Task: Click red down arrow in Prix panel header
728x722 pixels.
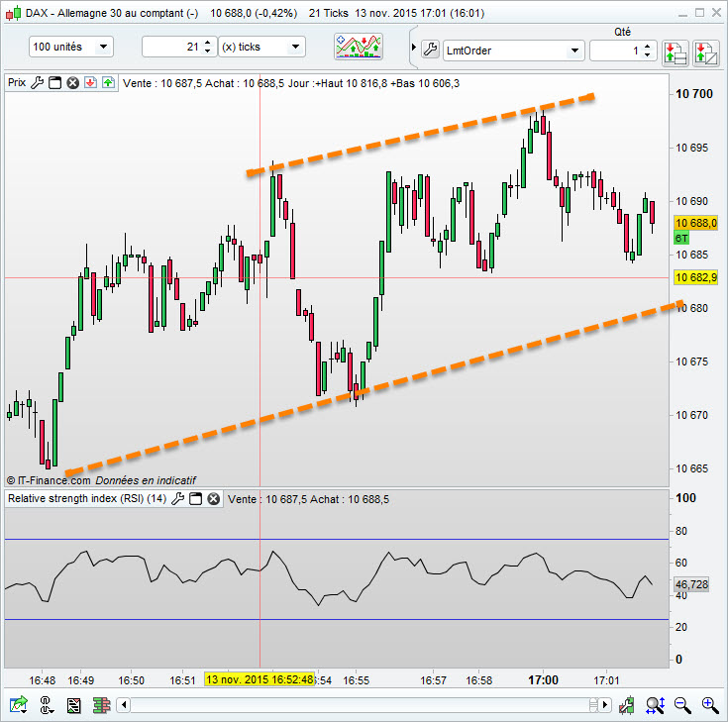Action: (x=90, y=83)
